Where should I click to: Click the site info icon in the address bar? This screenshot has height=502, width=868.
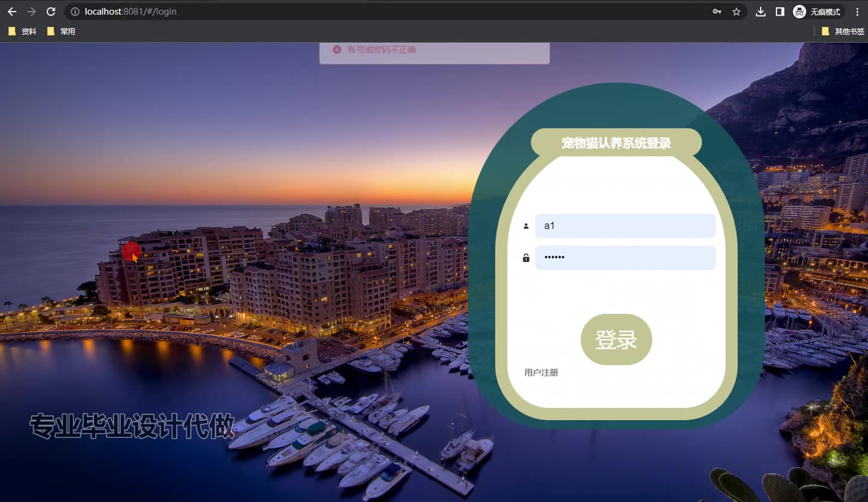(x=75, y=11)
